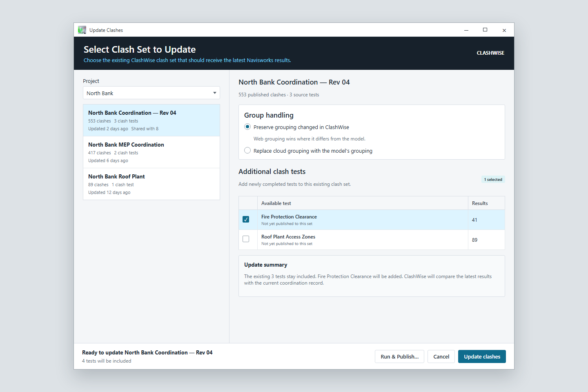Click the 1 selected badge

493,180
